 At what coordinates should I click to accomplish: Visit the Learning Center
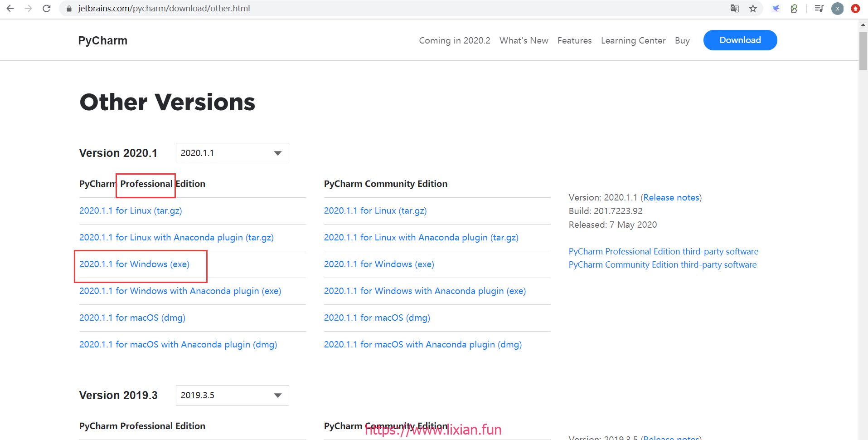point(633,40)
